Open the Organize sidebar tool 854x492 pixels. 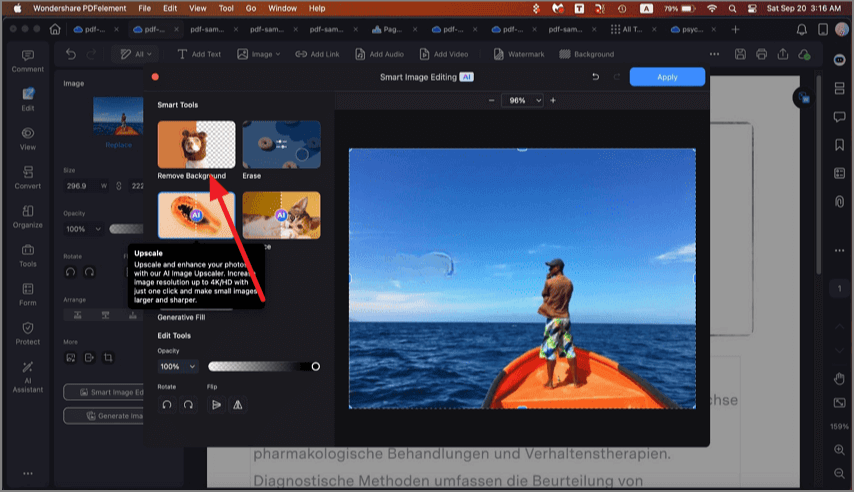[28, 217]
